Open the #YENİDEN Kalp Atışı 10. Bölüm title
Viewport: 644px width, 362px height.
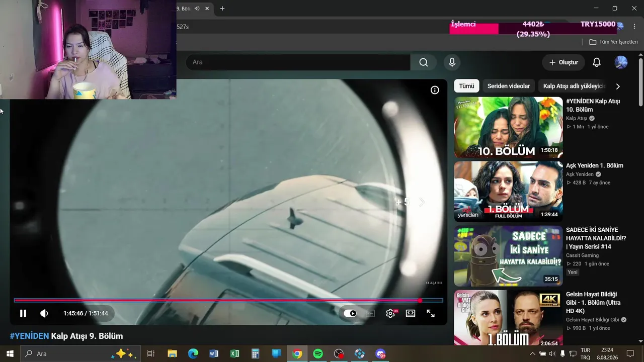(x=593, y=105)
